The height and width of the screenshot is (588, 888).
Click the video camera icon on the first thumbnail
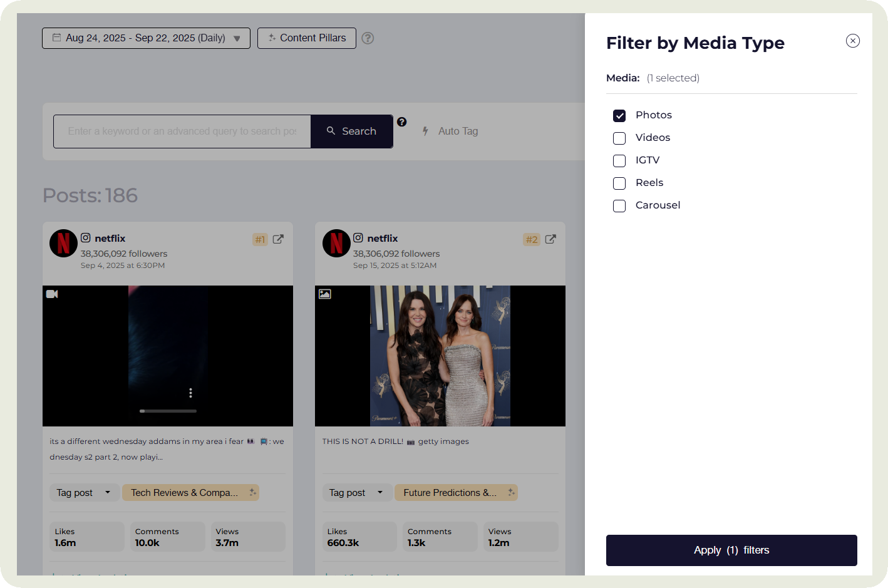pyautogui.click(x=52, y=294)
